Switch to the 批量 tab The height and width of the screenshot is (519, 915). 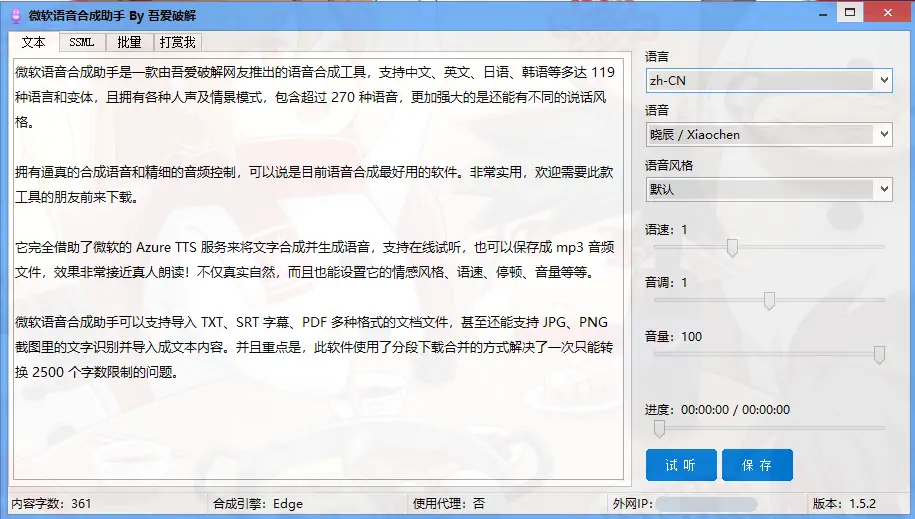tap(129, 42)
